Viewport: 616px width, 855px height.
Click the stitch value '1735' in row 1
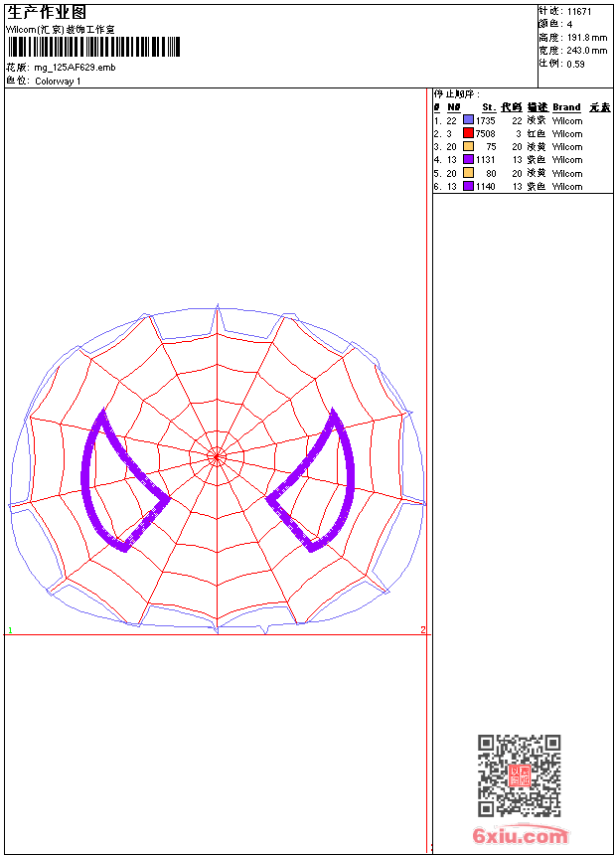pyautogui.click(x=485, y=120)
